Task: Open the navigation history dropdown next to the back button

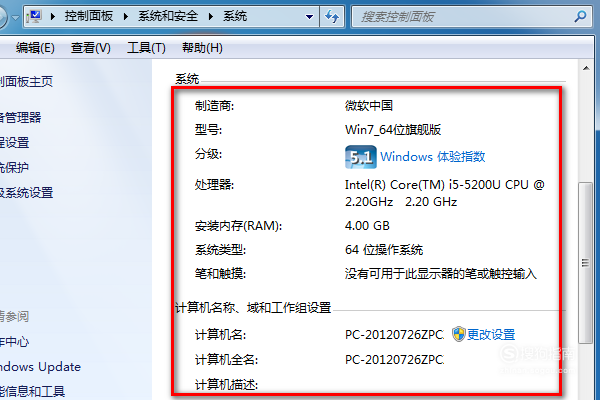Action: tap(15, 18)
